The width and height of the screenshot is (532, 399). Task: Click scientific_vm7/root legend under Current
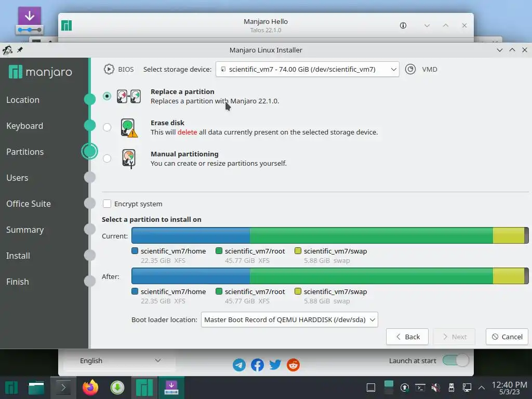tap(250, 251)
